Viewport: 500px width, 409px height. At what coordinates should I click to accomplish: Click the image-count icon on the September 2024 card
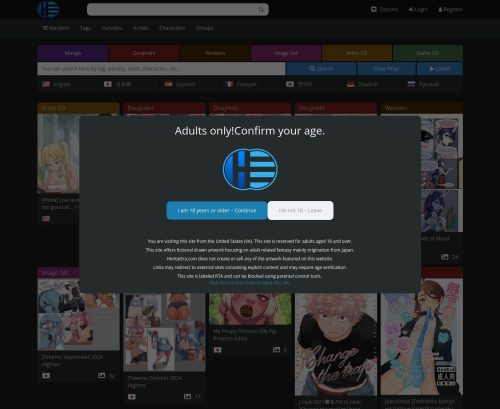101,376
